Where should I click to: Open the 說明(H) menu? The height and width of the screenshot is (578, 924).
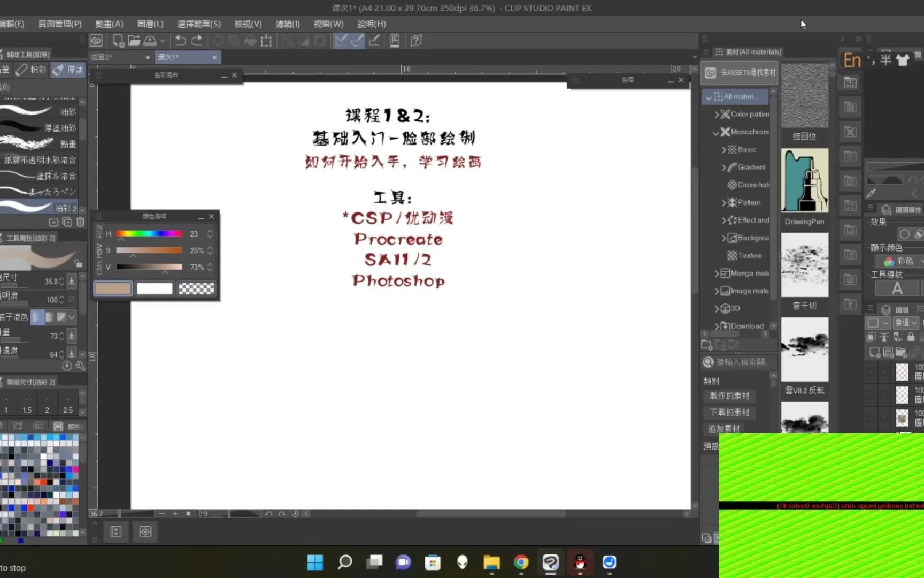372,24
